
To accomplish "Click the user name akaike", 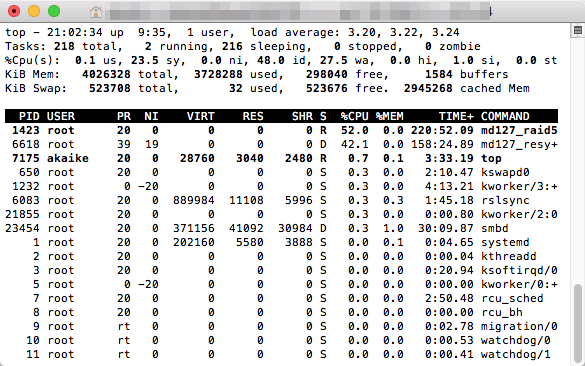I will [x=68, y=158].
